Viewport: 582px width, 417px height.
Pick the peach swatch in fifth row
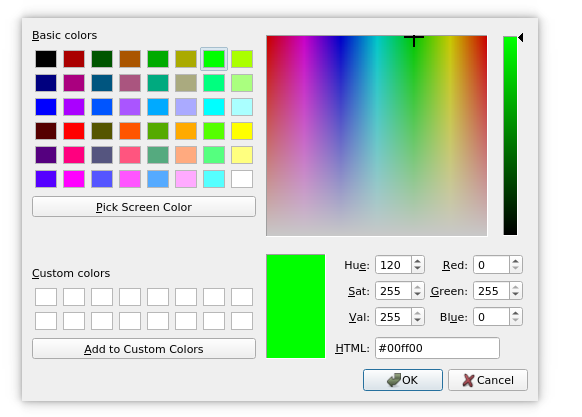(x=186, y=155)
